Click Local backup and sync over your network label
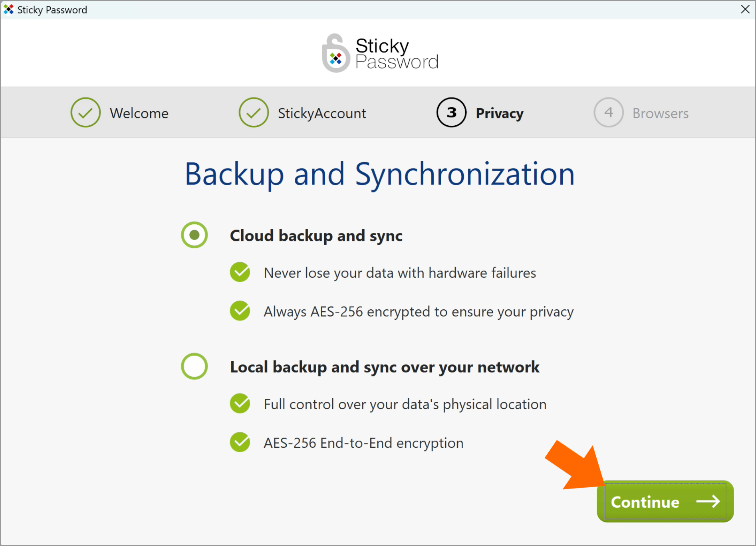The width and height of the screenshot is (756, 546). pos(385,367)
